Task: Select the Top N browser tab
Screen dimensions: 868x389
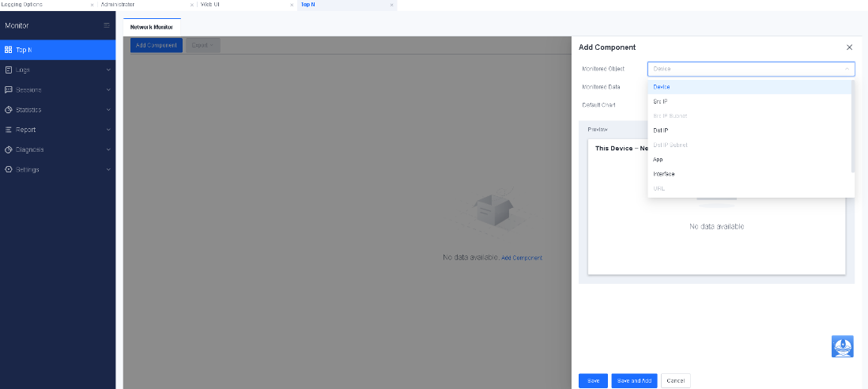Action: 346,5
